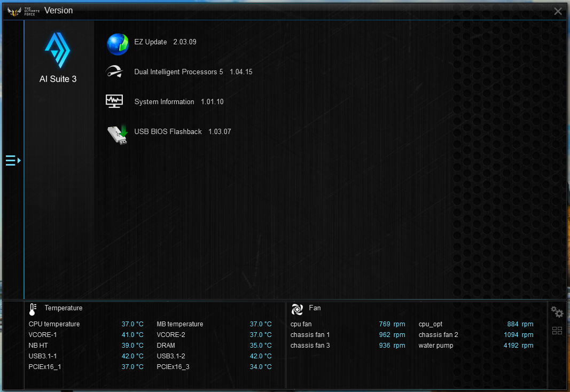This screenshot has width=570, height=392.
Task: Click the chassis fan 1 label
Action: pyautogui.click(x=310, y=335)
